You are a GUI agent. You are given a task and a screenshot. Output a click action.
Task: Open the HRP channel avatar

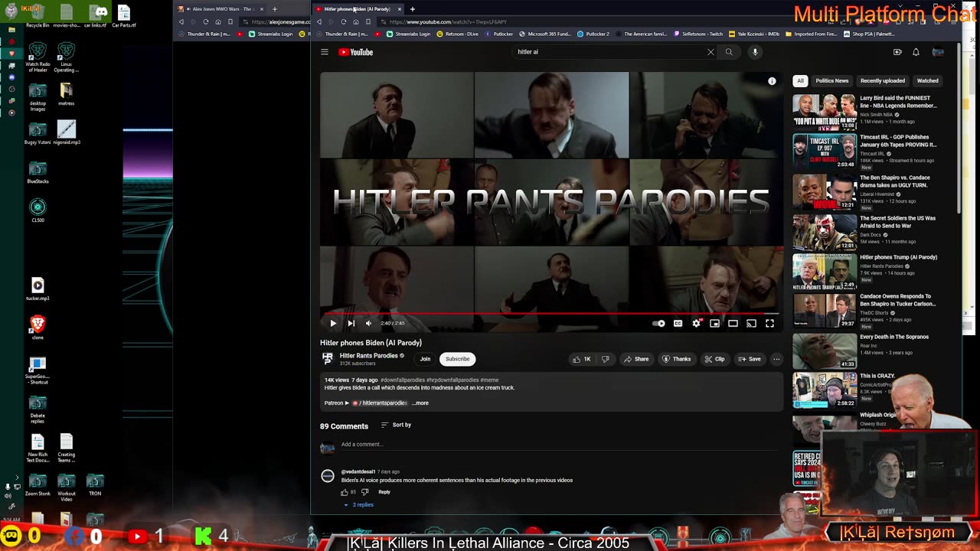pos(328,358)
